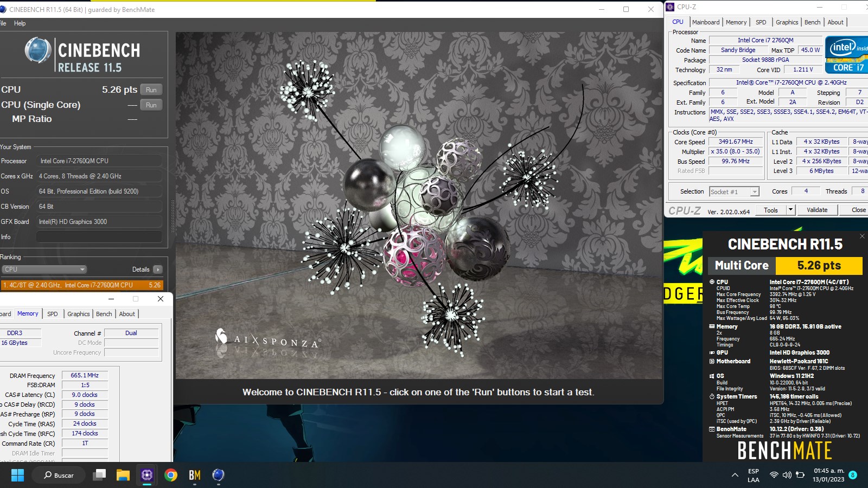This screenshot has width=868, height=488.
Task: Click the OS Windows icon in BenchMate
Action: pos(712,376)
